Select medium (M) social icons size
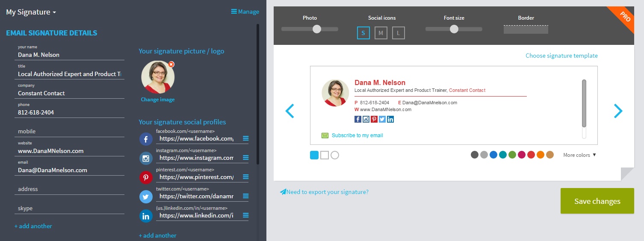Screen dimensions: 644x241 pyautogui.click(x=381, y=33)
